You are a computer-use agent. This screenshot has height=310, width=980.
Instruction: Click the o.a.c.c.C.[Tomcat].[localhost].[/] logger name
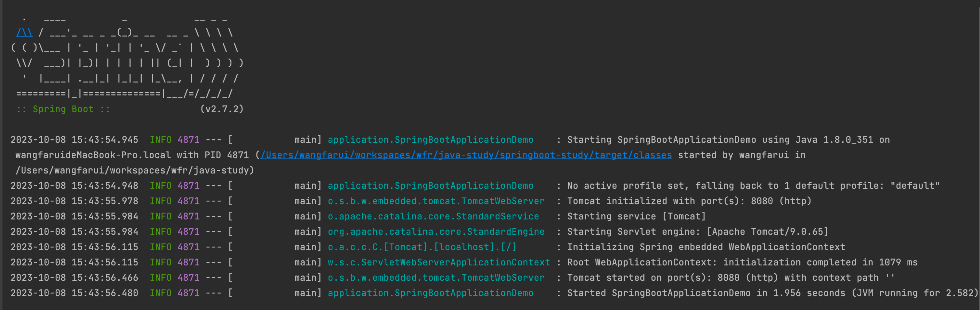[x=422, y=247]
